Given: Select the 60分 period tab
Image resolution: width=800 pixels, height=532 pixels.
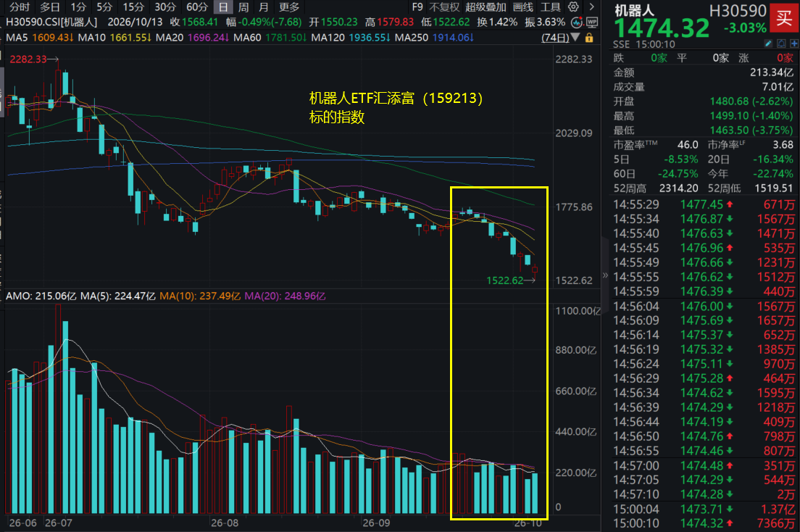Looking at the screenshot, I should coord(196,7).
